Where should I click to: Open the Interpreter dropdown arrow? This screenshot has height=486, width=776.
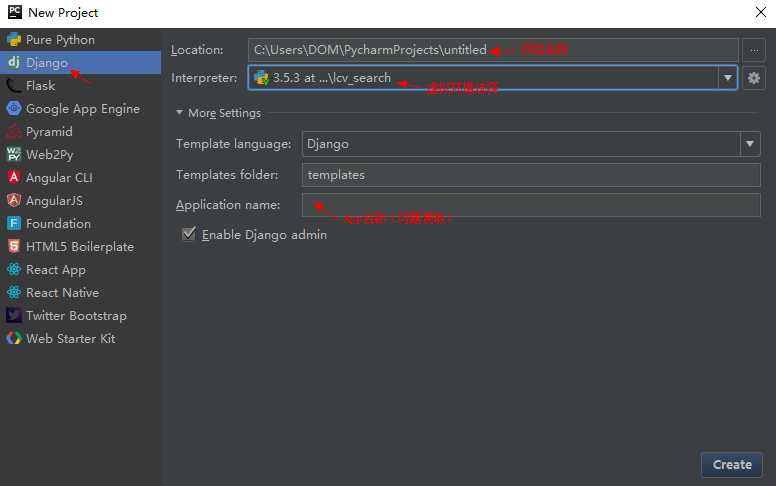728,78
